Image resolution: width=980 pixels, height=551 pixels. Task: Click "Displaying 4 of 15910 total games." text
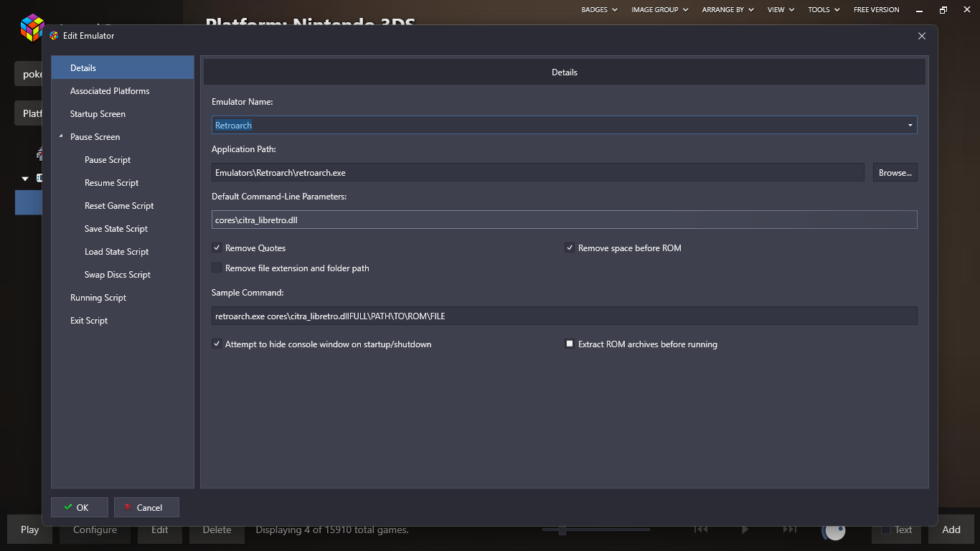pyautogui.click(x=332, y=529)
